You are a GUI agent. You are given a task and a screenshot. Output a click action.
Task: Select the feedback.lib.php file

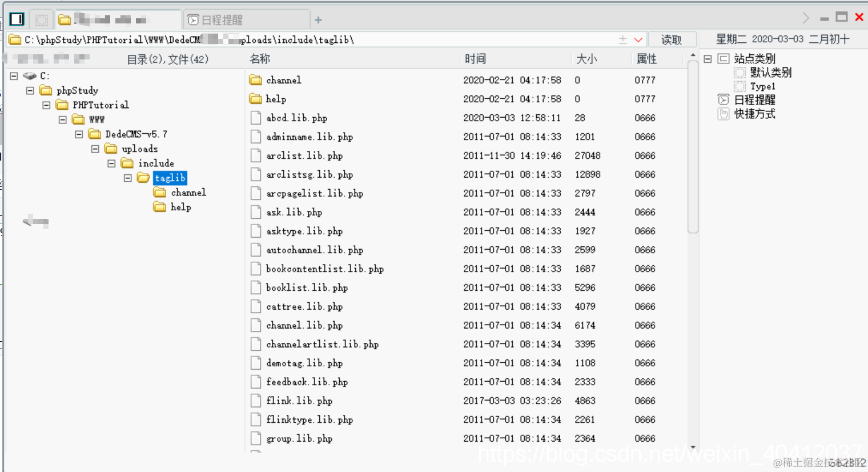point(307,382)
